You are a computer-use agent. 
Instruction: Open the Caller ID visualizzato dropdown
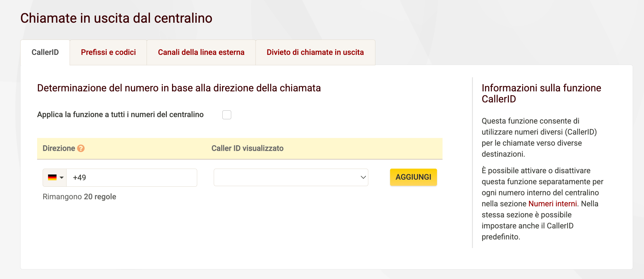coord(291,177)
